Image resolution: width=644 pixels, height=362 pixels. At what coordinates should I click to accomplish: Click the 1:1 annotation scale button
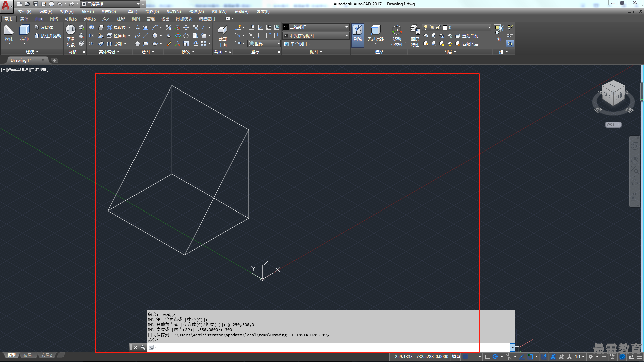coord(579,357)
